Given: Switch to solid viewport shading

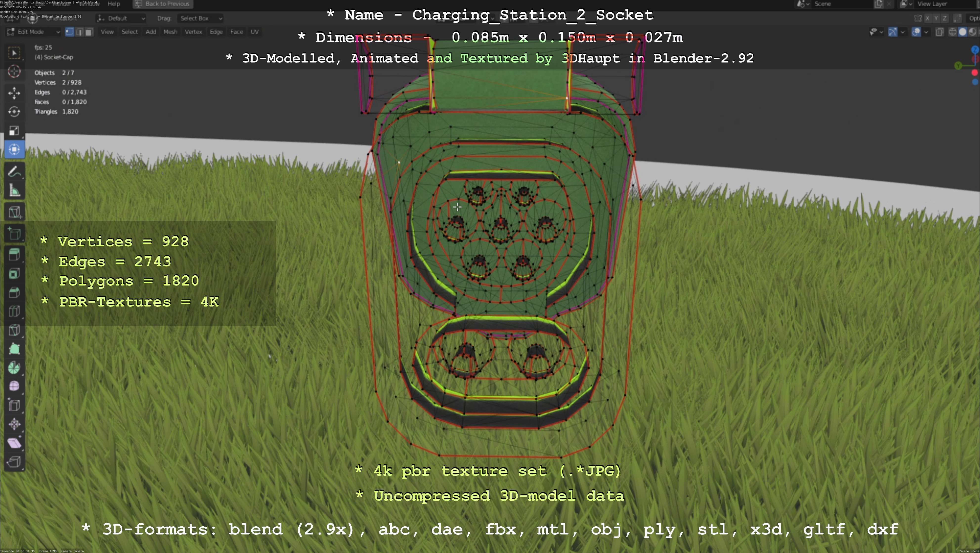Looking at the screenshot, I should coord(962,32).
